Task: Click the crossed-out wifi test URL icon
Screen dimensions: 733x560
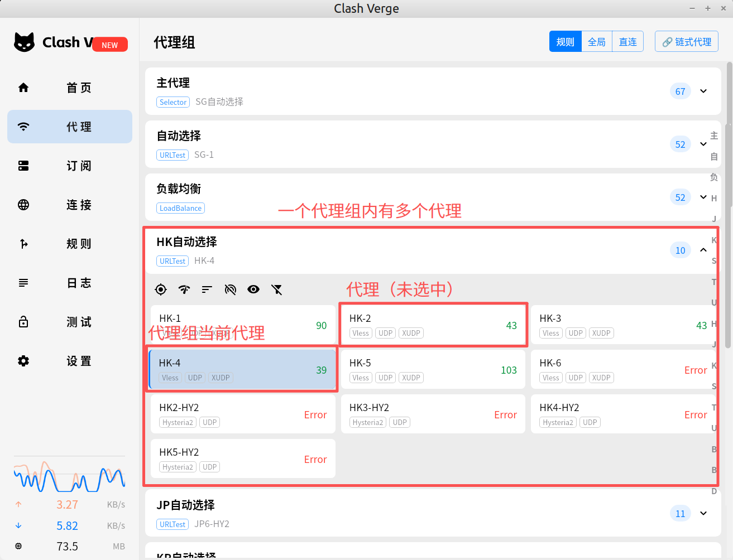Action: 231,289
